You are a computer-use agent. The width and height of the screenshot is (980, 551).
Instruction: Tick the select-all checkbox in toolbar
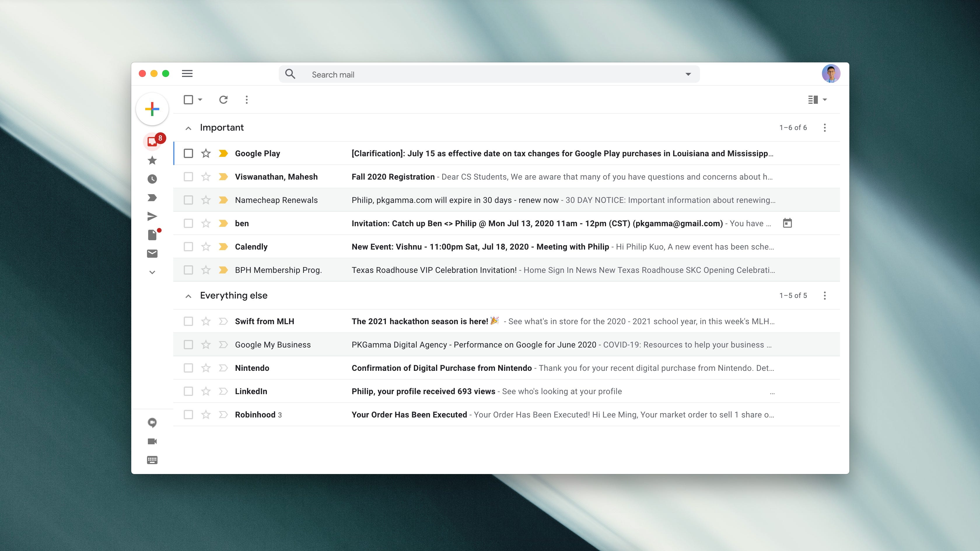188,100
